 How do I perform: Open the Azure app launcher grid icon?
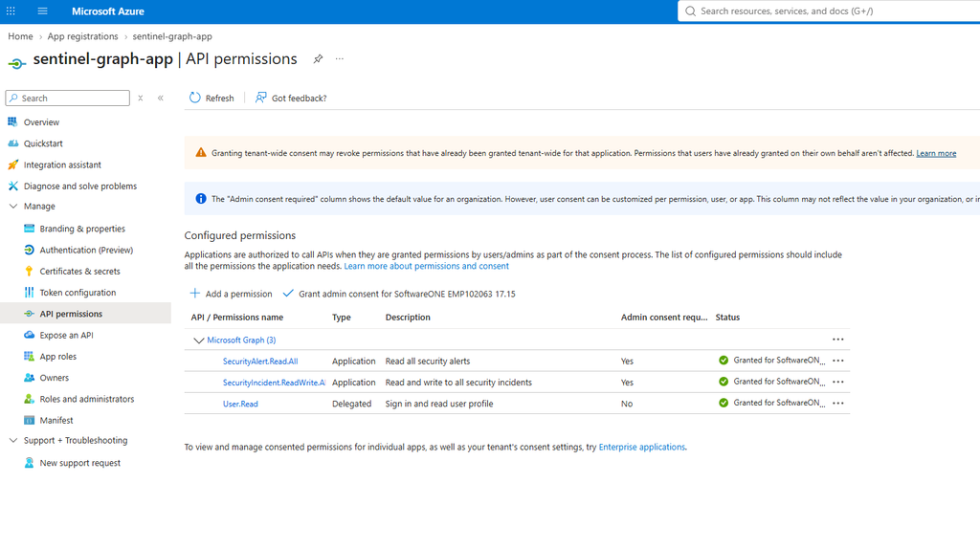click(x=11, y=11)
